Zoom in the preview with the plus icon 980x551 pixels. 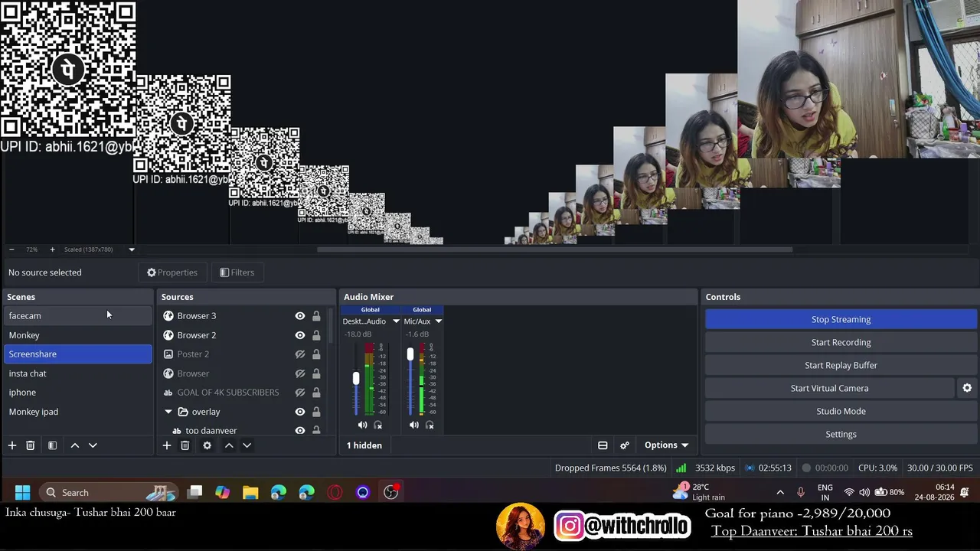(52, 249)
